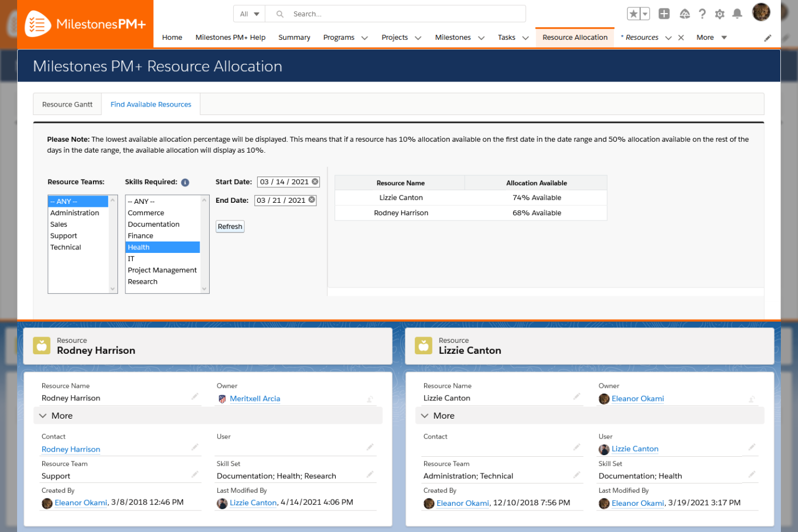Open the Meritxell Arcia owner link
Image resolution: width=798 pixels, height=532 pixels.
(x=254, y=398)
